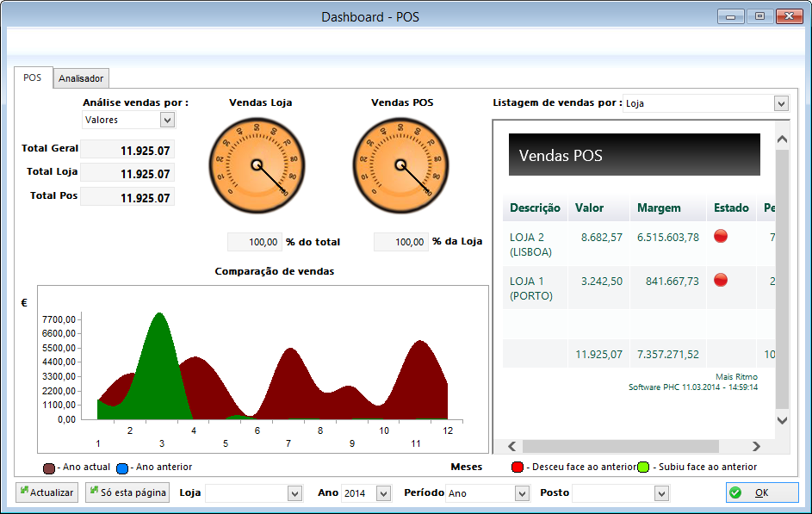Click the blue Ano anterior legend swatch

point(122,468)
